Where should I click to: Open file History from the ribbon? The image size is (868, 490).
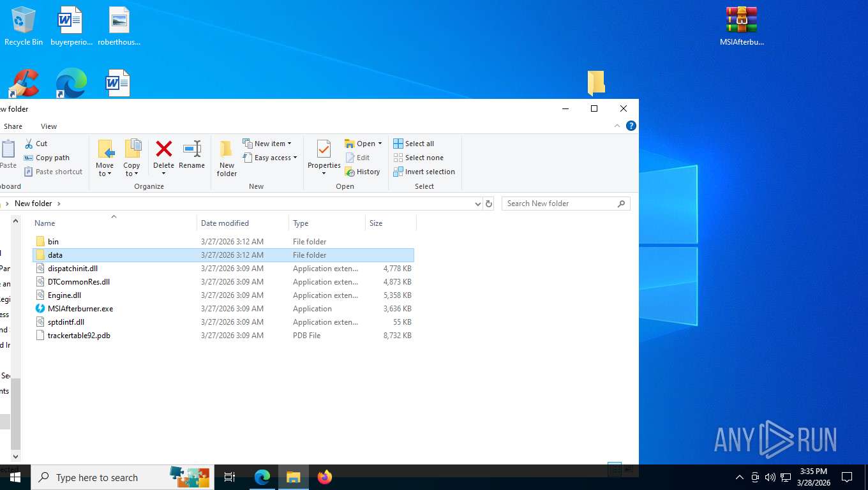(363, 172)
